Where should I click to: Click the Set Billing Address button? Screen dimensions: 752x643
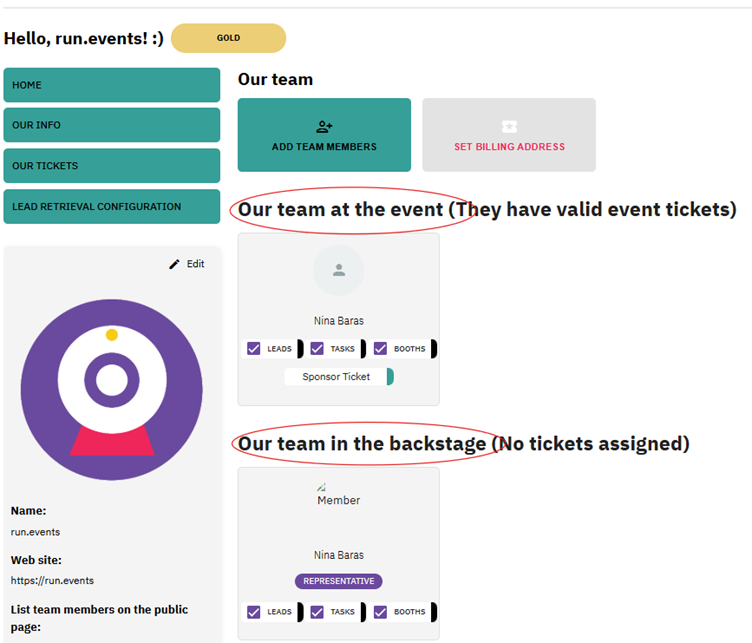pyautogui.click(x=509, y=135)
